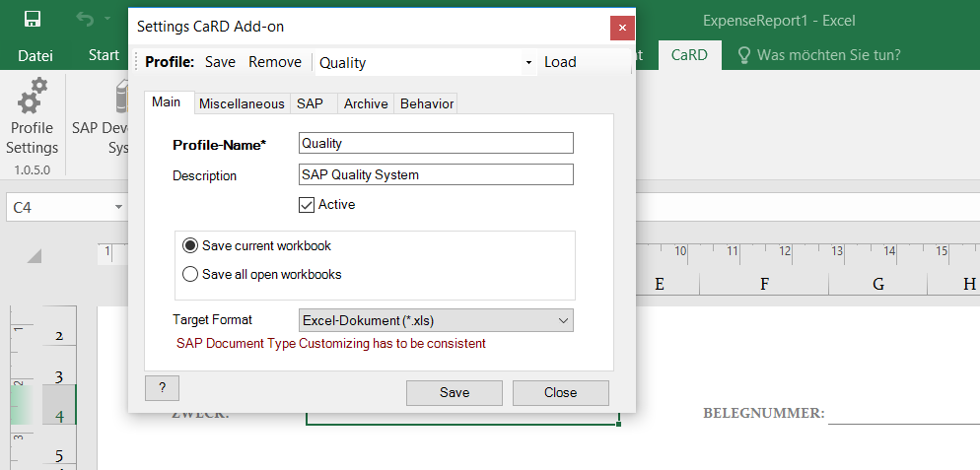Close the Settings CaRD Add-on dialog
The height and width of the screenshot is (470, 980).
(622, 28)
